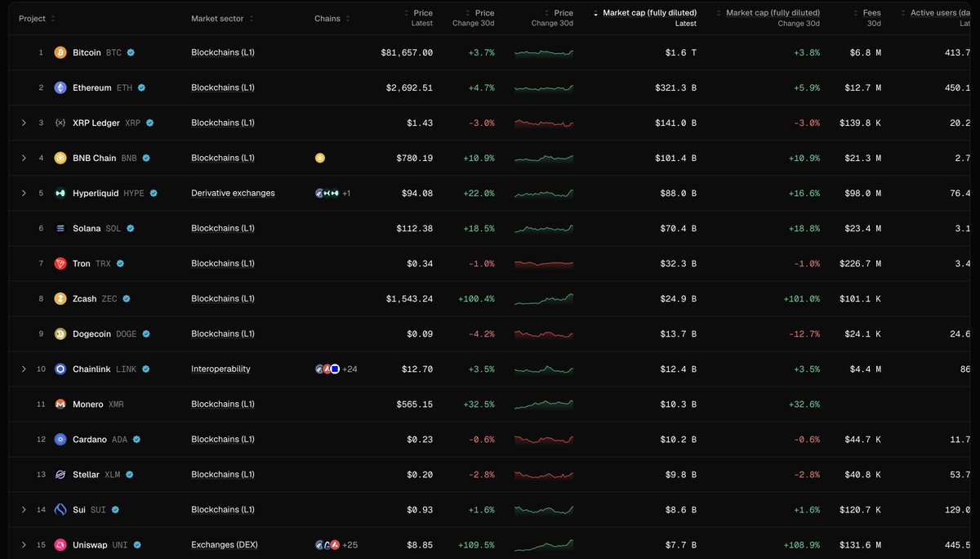Click the Tron logo icon
This screenshot has width=980, height=559.
[60, 263]
